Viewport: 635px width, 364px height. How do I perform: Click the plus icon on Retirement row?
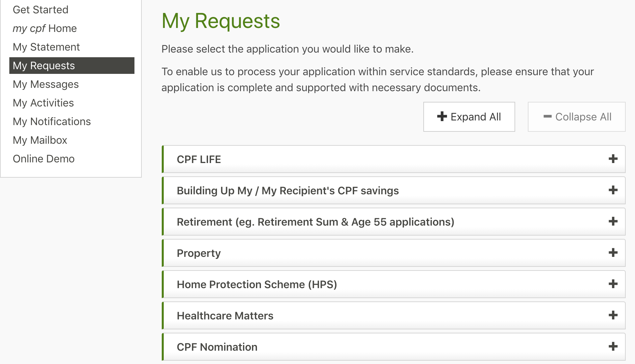coord(613,222)
